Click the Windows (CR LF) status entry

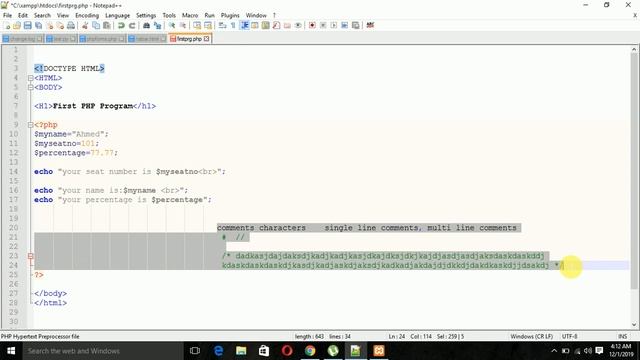(531, 337)
